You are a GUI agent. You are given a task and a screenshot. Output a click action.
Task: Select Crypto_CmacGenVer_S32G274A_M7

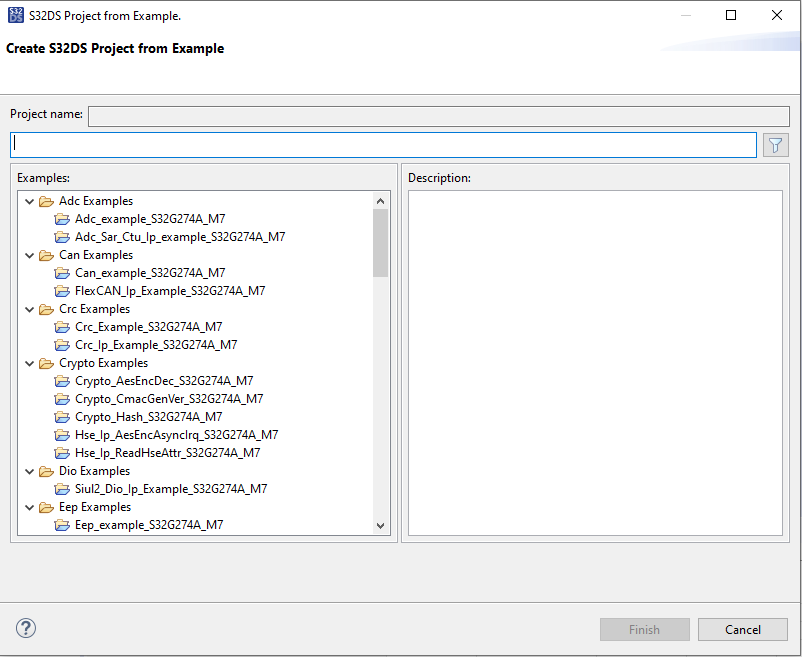[169, 399]
